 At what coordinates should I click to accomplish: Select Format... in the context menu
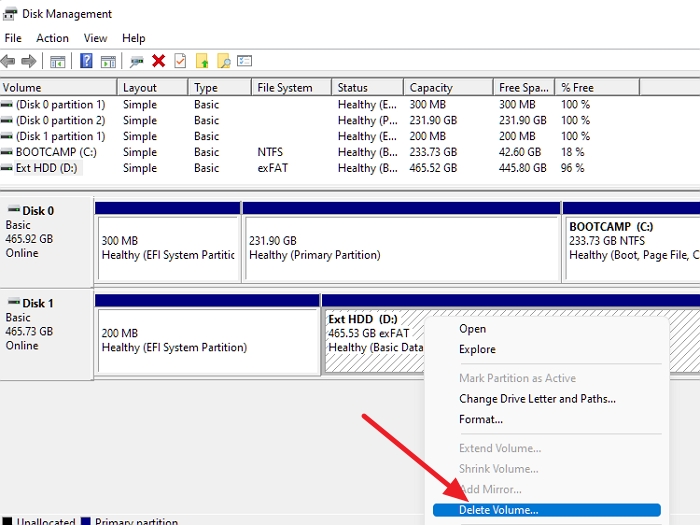point(547,419)
